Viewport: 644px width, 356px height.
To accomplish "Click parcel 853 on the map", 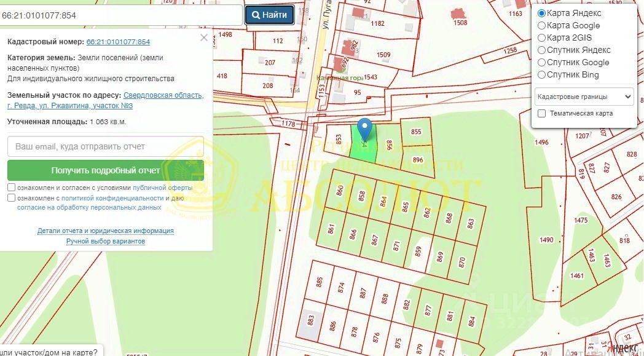I will [339, 140].
